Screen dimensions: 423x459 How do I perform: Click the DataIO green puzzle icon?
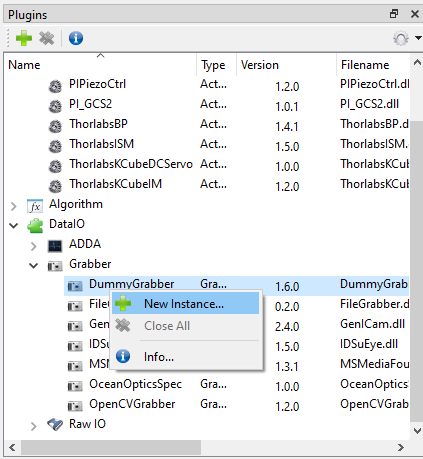click(35, 226)
